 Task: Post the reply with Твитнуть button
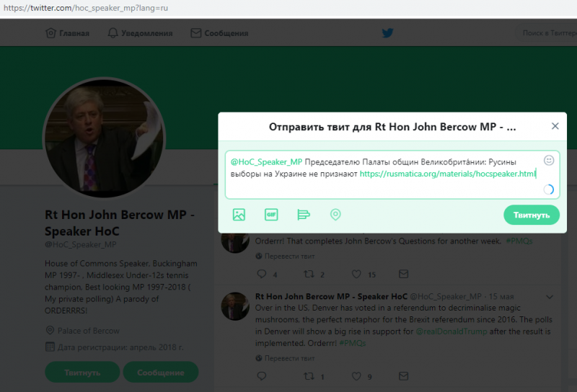pyautogui.click(x=532, y=215)
